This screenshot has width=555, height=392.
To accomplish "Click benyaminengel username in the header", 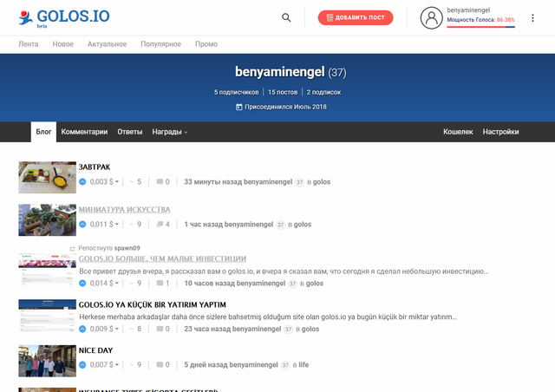I will 468,10.
